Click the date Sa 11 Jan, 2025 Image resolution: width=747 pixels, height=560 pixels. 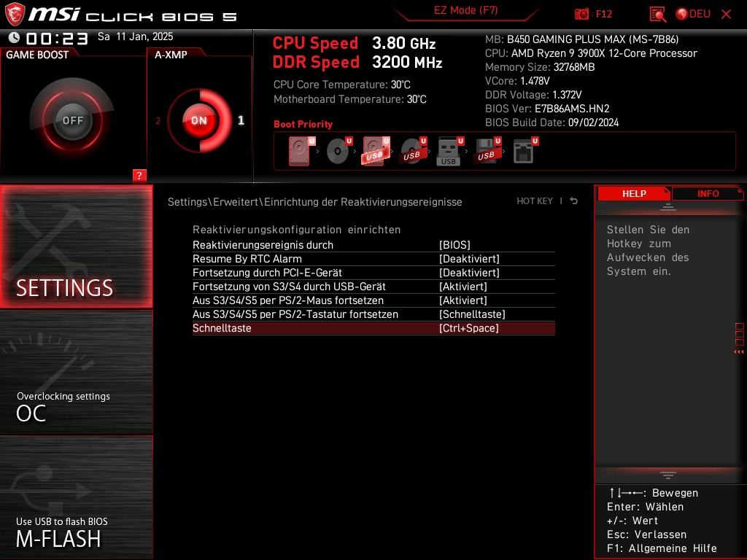coord(135,36)
